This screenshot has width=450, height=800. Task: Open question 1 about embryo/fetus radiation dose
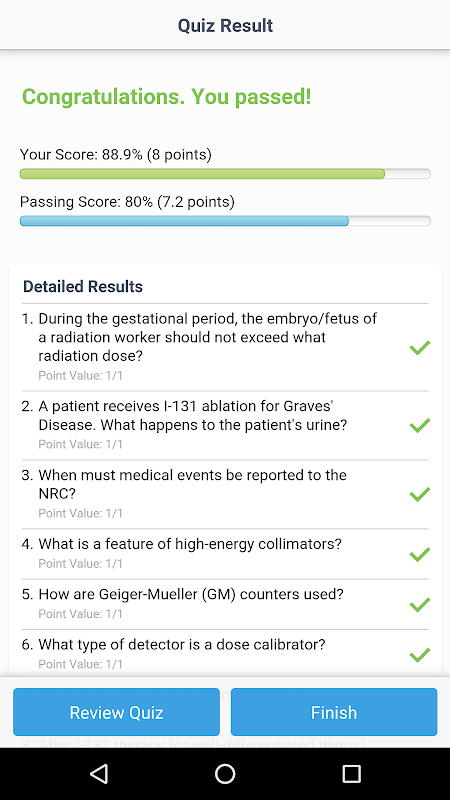tap(225, 347)
